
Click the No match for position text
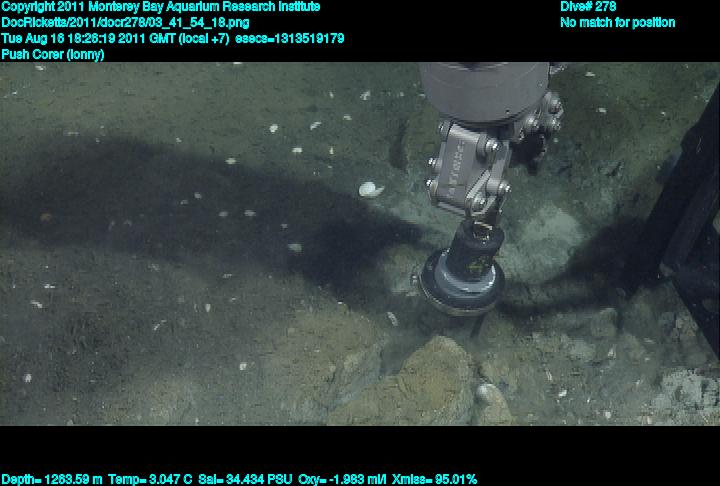[x=617, y=22]
